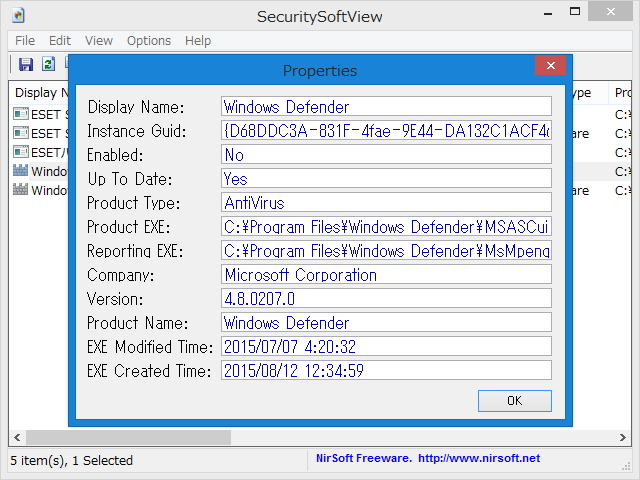
Task: Focus the Instance Guid text field
Action: pyautogui.click(x=386, y=131)
